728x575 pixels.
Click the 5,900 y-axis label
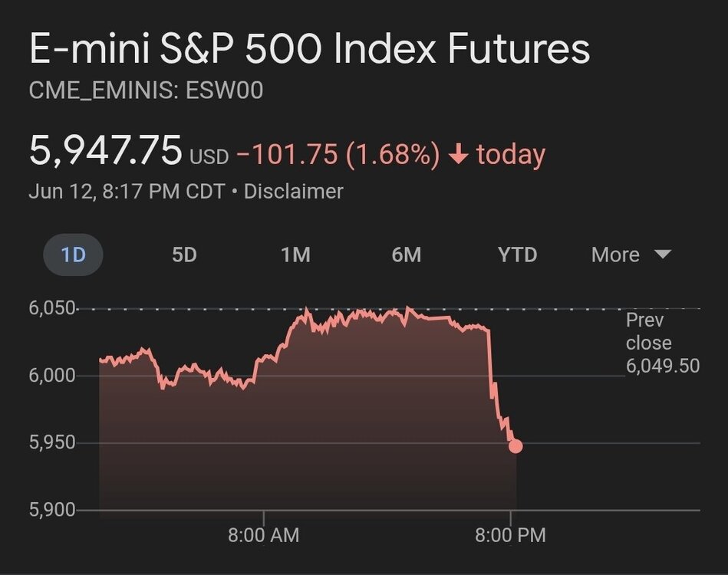[52, 510]
